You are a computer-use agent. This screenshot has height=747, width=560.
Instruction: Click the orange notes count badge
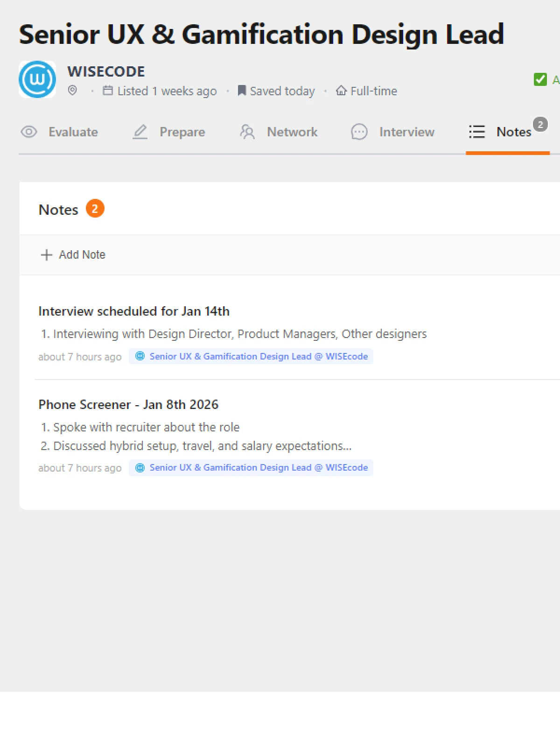click(x=95, y=209)
